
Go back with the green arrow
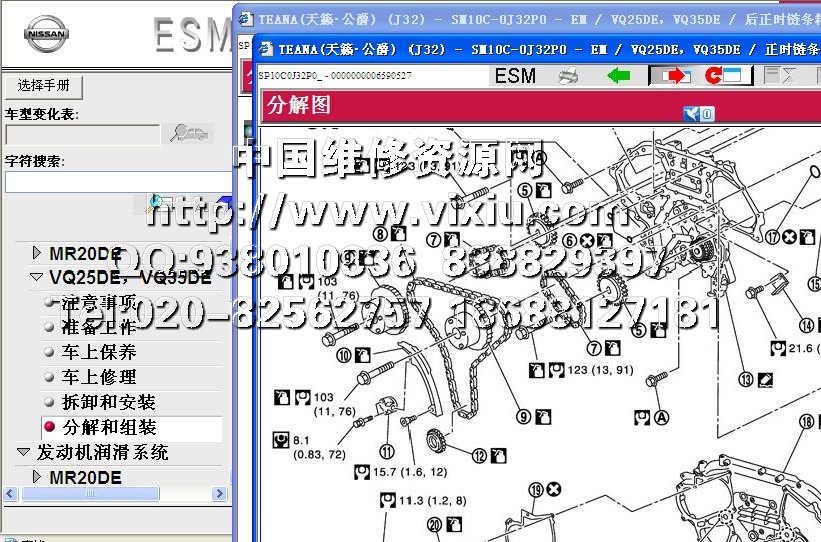(618, 76)
